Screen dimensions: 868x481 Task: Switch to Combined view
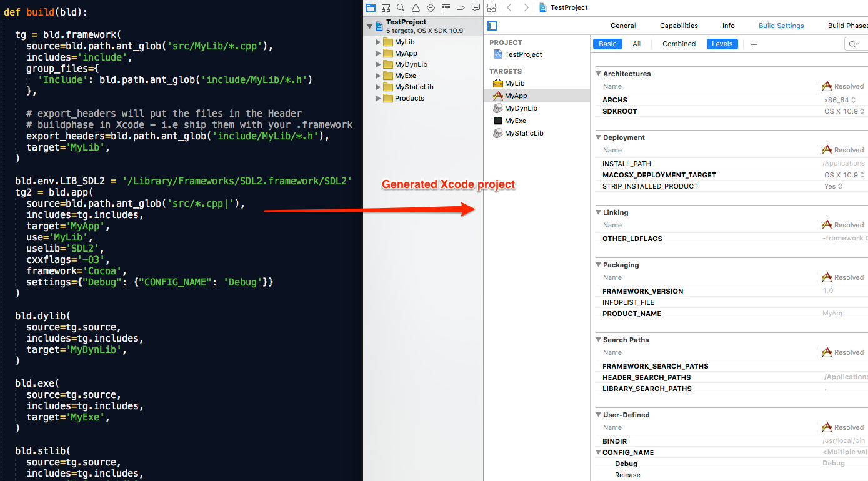tap(679, 44)
